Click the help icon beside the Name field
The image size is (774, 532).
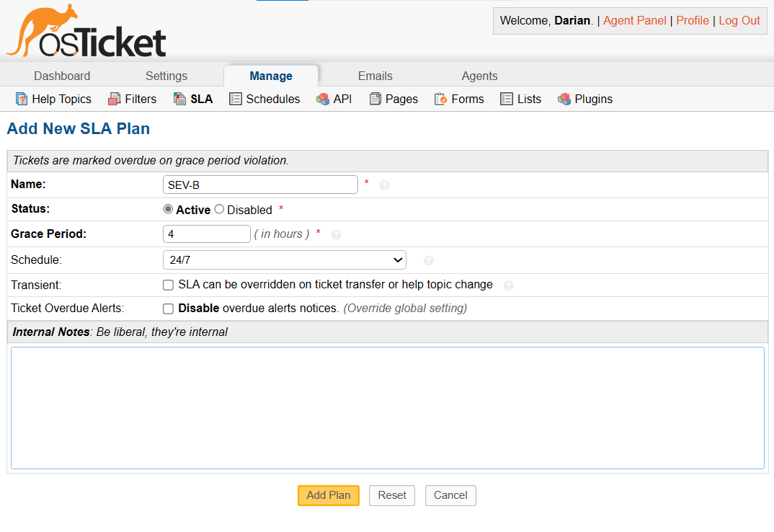[384, 185]
